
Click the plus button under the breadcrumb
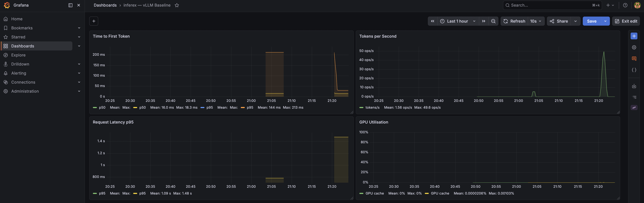94,21
